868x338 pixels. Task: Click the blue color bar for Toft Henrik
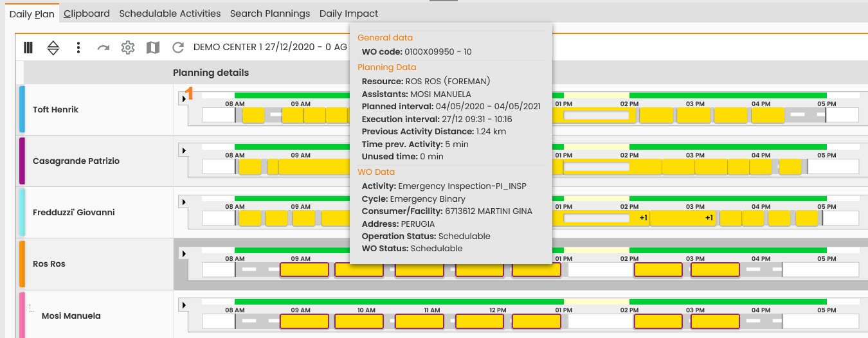tap(22, 109)
